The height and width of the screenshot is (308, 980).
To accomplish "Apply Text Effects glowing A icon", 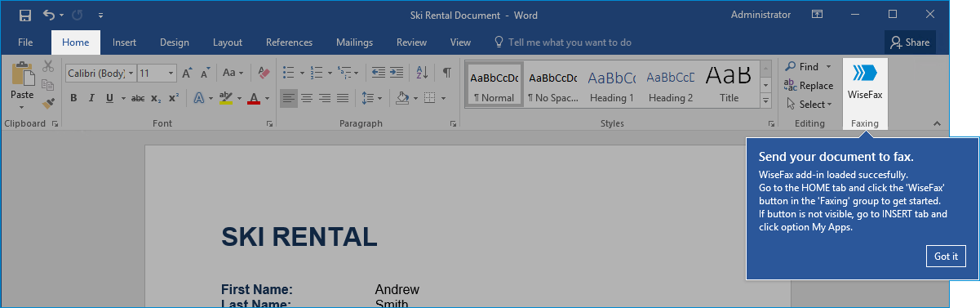I will [x=198, y=99].
